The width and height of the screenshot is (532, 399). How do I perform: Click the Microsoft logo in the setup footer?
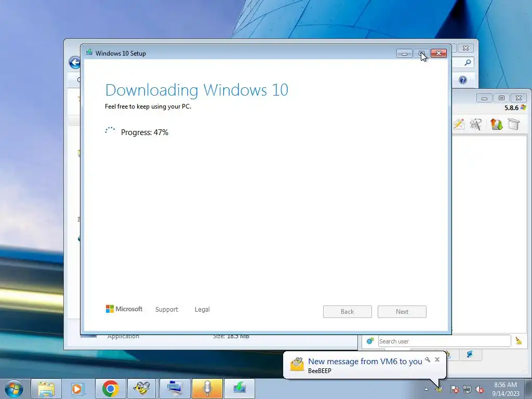click(x=124, y=309)
